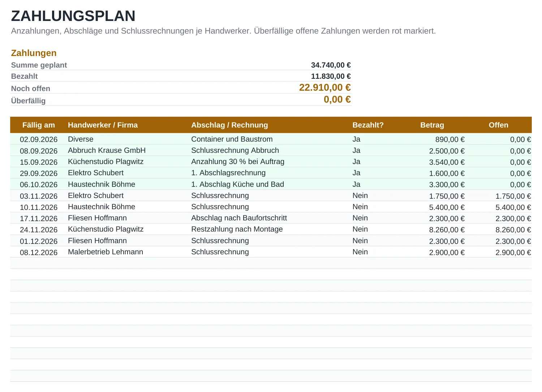Select the 890,00 € amount cell

click(450, 139)
